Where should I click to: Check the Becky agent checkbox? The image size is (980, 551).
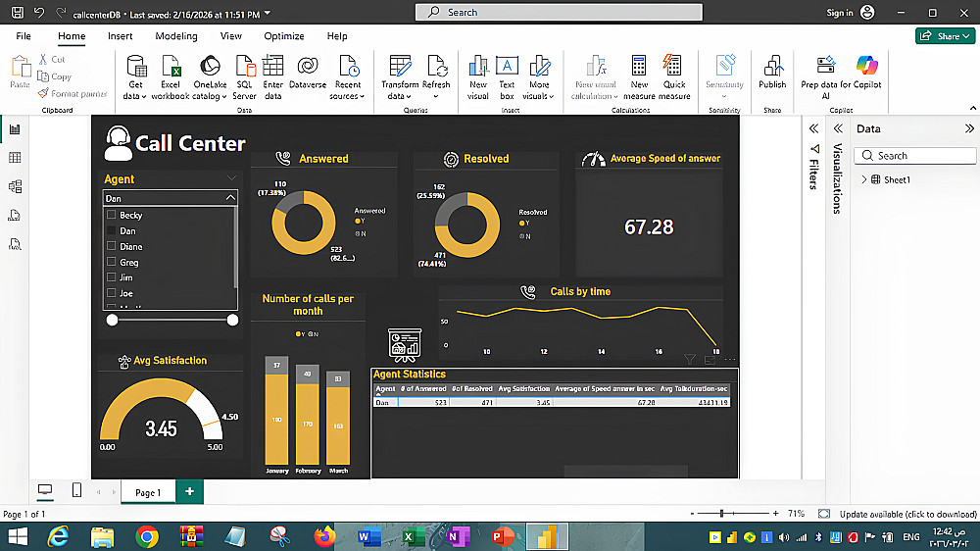[112, 215]
